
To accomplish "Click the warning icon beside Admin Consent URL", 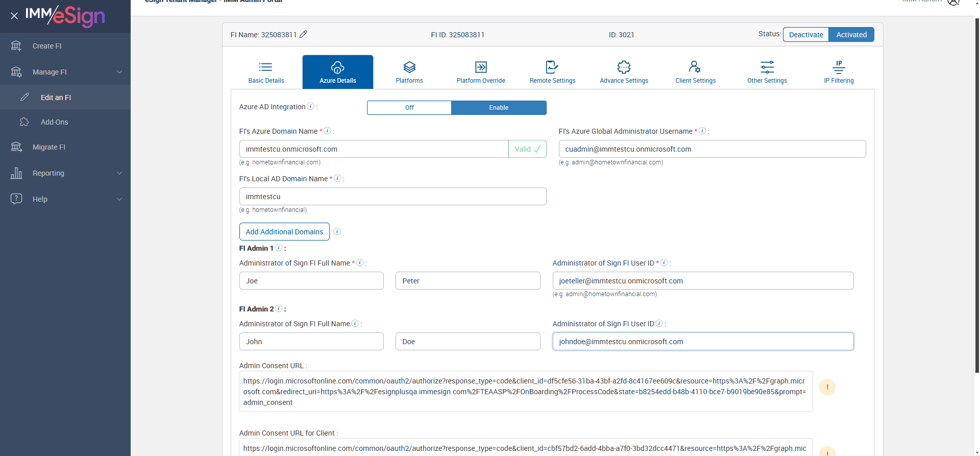I will tap(827, 387).
